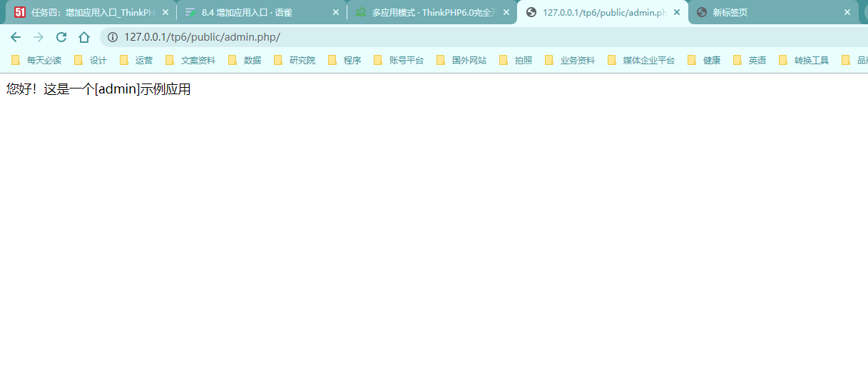Click the 51CTO favicon on first tab
This screenshot has width=868, height=369.
[20, 12]
